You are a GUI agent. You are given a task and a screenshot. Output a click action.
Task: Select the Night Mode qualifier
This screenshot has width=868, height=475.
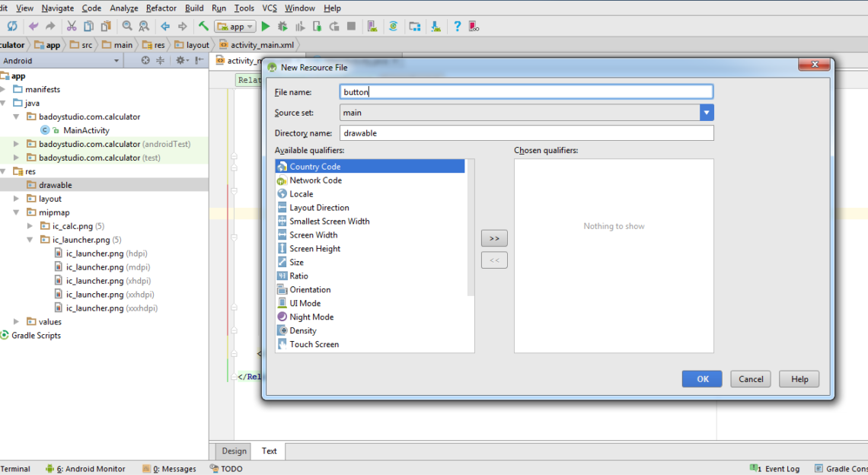pos(311,317)
